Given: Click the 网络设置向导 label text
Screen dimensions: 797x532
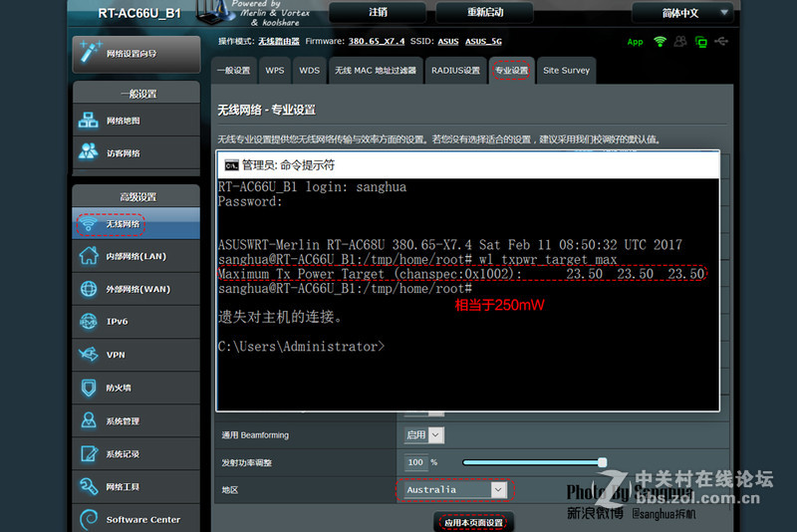Looking at the screenshot, I should pyautogui.click(x=132, y=54).
